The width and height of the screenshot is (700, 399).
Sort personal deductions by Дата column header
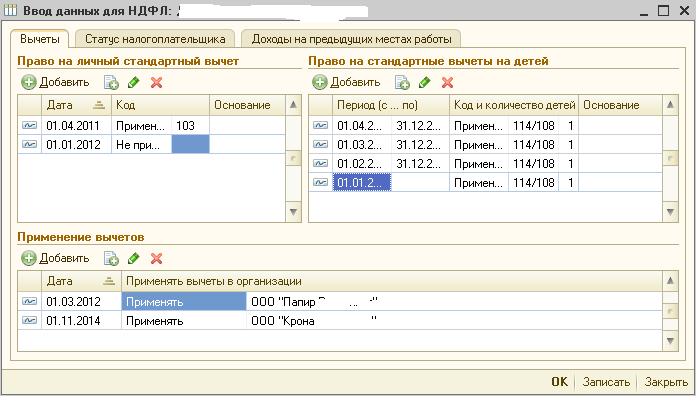[x=76, y=105]
